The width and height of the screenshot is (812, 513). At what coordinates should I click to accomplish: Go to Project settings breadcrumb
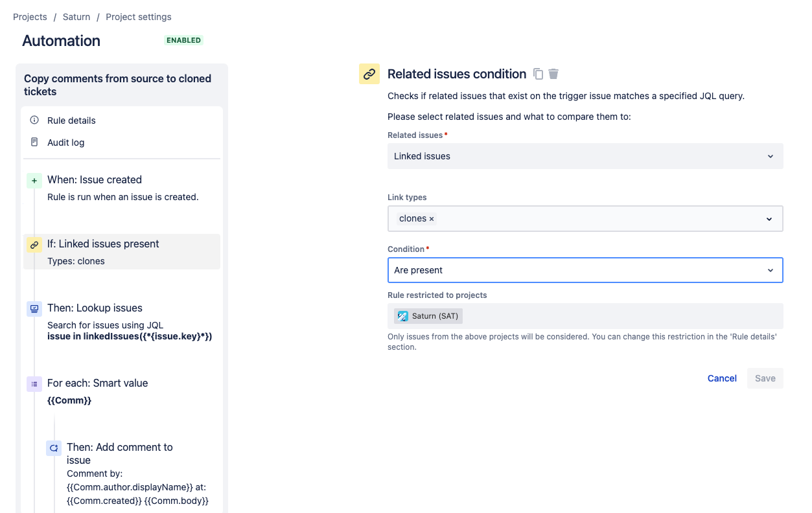tap(139, 17)
